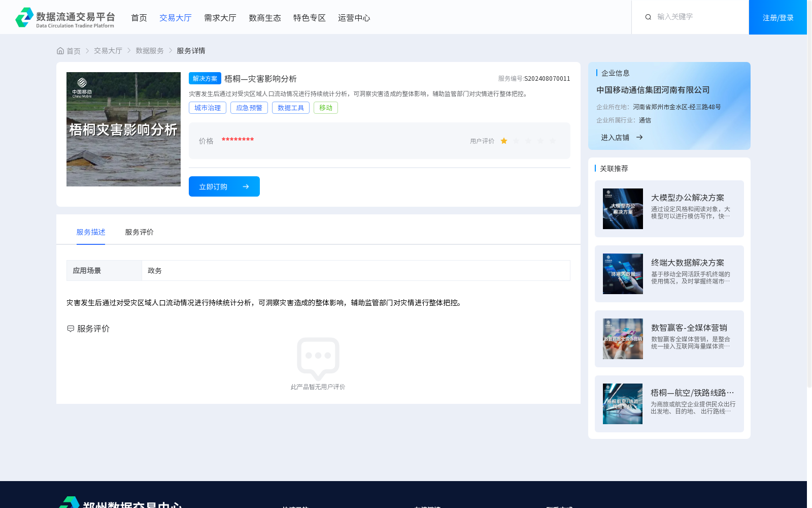Viewport: 812px width, 508px height.
Task: Select the first rating star
Action: point(504,141)
